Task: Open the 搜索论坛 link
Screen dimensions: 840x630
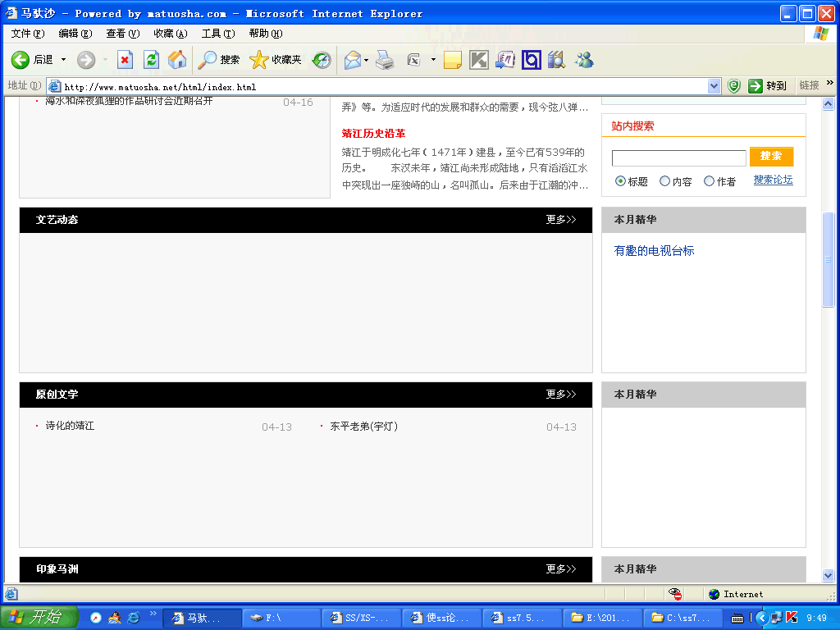Action: (x=773, y=180)
